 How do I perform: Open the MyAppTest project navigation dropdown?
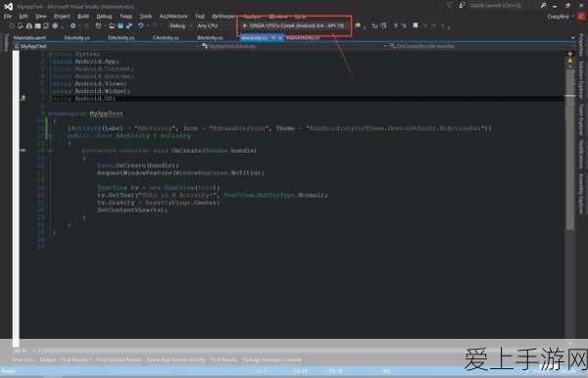point(106,46)
